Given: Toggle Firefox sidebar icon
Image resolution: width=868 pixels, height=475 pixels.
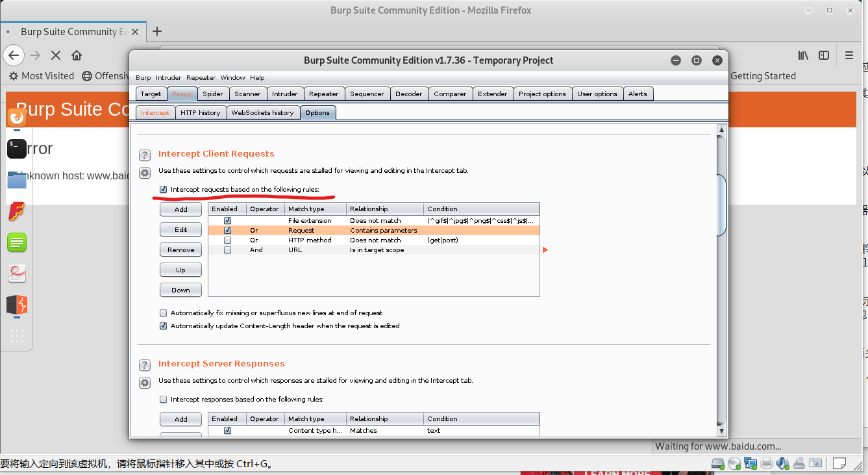Looking at the screenshot, I should [x=824, y=55].
